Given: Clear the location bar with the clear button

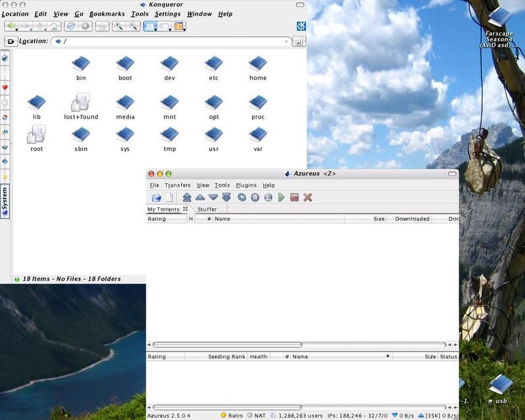Looking at the screenshot, I should click(x=11, y=41).
